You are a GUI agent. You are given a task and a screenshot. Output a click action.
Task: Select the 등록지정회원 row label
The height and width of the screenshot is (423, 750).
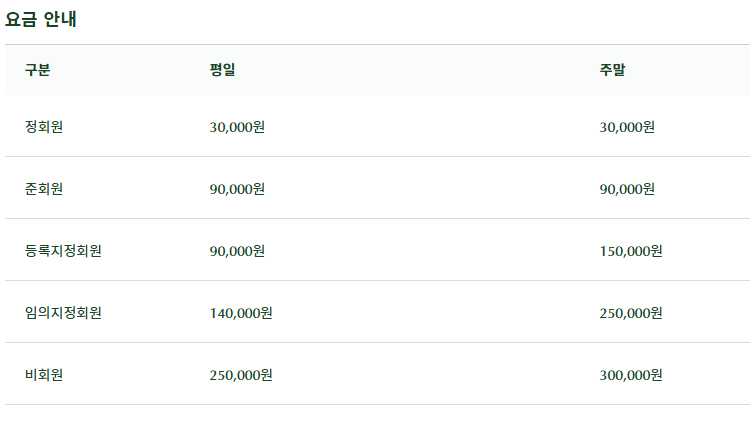(x=63, y=251)
